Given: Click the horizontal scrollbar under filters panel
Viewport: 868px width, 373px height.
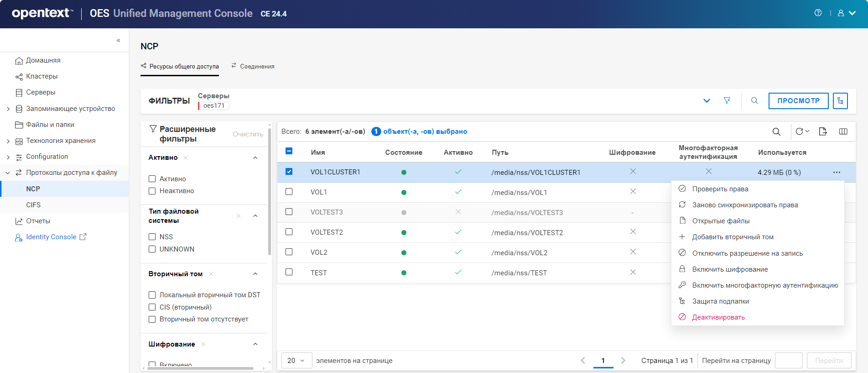Looking at the screenshot, I should coord(201,368).
